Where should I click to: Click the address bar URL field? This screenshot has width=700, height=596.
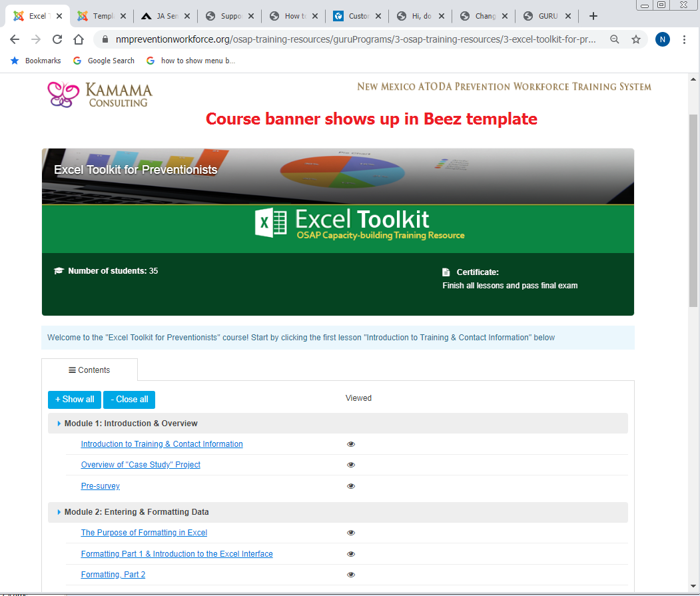click(356, 39)
